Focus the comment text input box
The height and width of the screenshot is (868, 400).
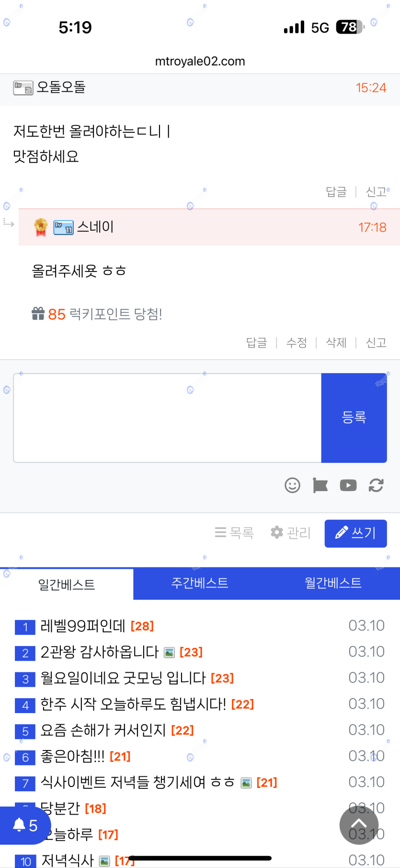click(167, 418)
